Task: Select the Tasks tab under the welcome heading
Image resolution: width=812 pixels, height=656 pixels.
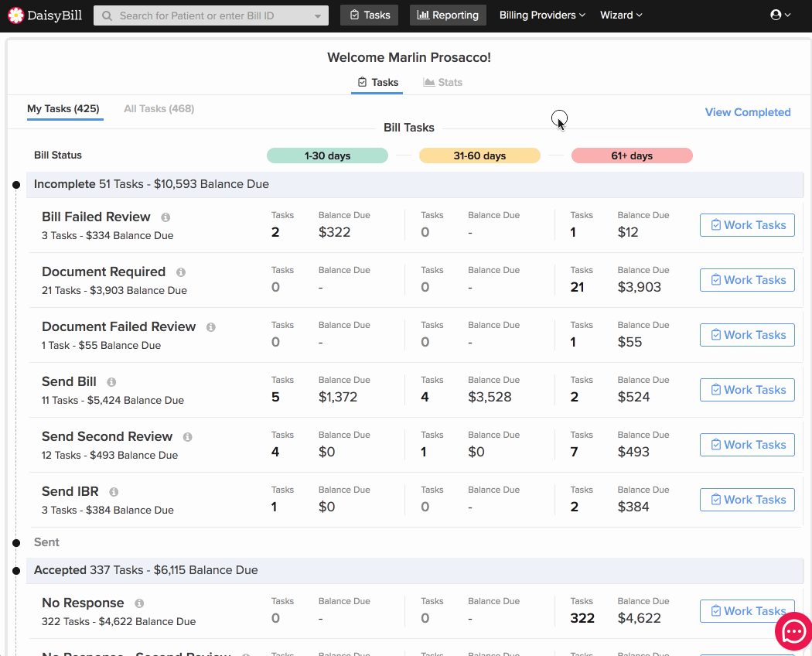Action: click(377, 83)
